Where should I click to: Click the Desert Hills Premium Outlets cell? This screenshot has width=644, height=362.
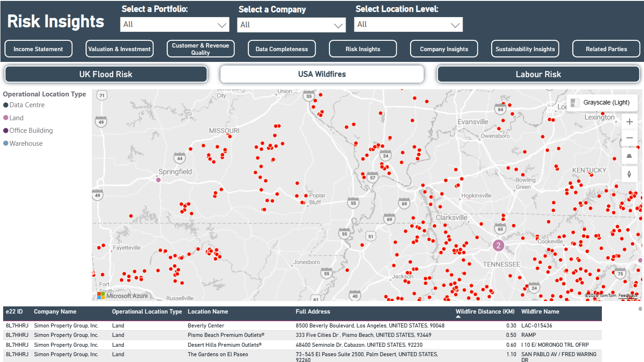pos(225,345)
